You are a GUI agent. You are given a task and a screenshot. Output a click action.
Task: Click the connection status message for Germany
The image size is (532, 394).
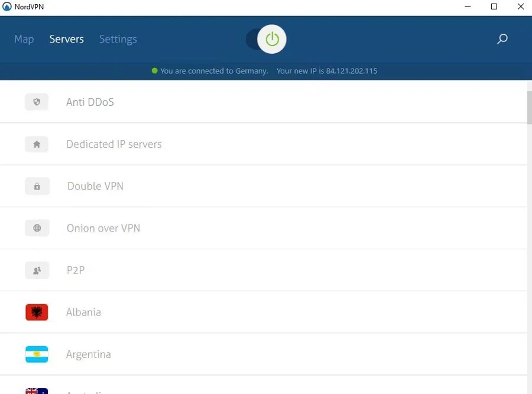point(214,70)
